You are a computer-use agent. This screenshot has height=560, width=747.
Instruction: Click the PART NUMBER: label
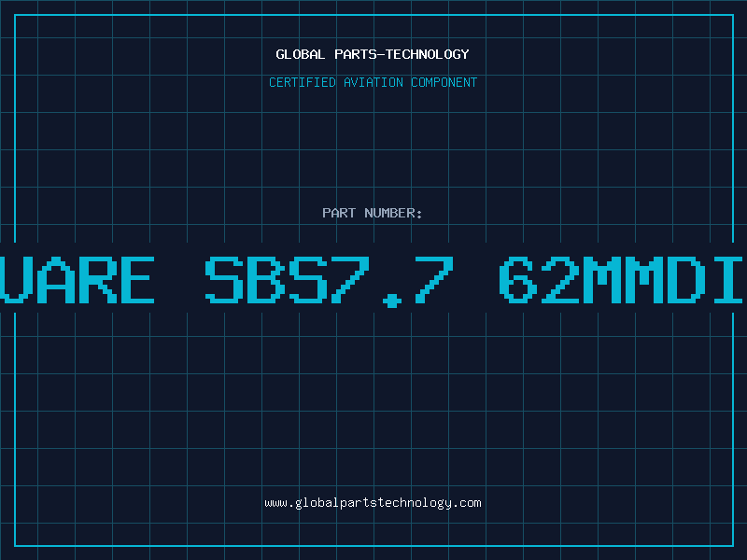click(x=373, y=213)
